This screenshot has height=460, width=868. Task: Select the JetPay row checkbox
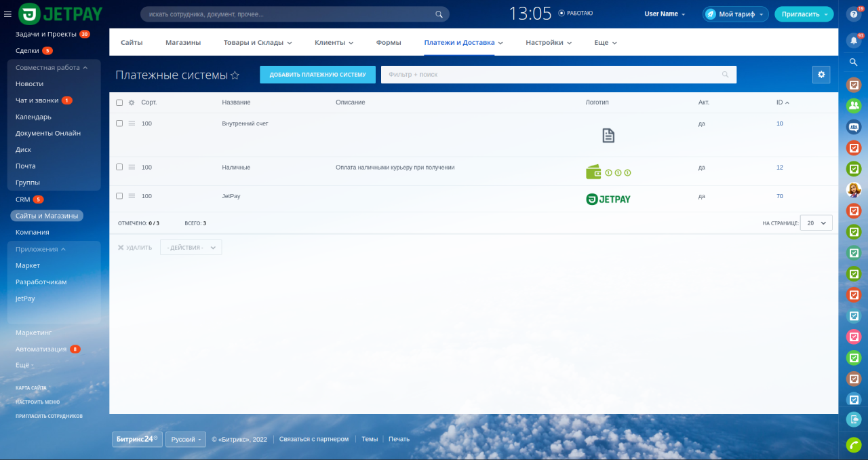(119, 196)
